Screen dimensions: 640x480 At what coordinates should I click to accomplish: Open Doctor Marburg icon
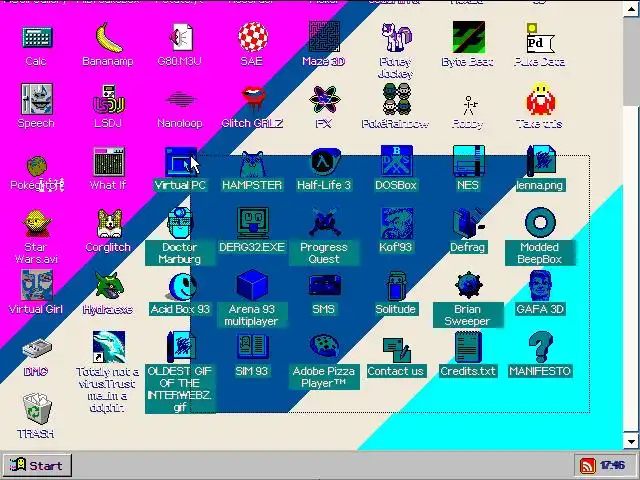pyautogui.click(x=180, y=223)
